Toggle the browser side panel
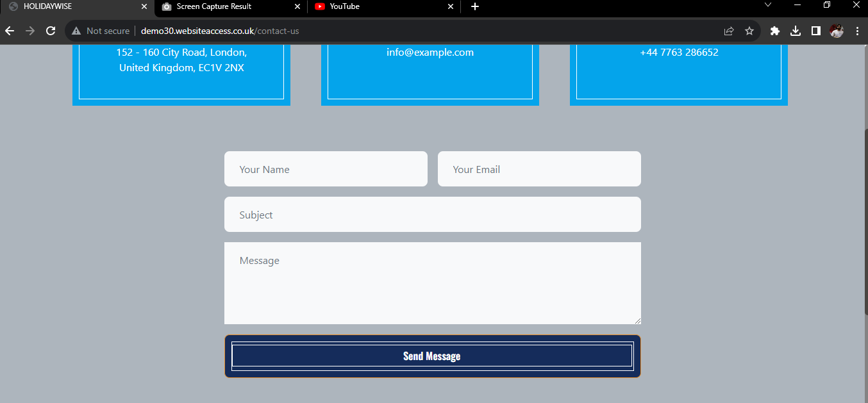 pos(816,31)
